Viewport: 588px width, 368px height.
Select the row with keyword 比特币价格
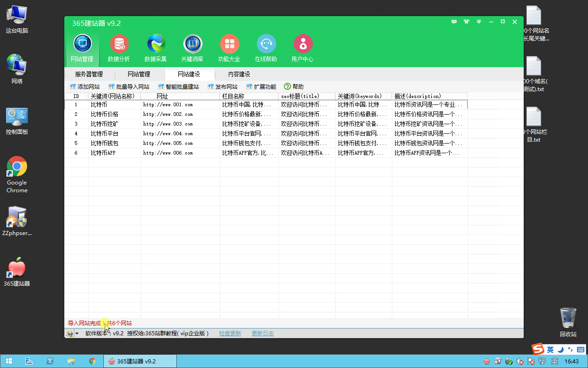click(266, 114)
